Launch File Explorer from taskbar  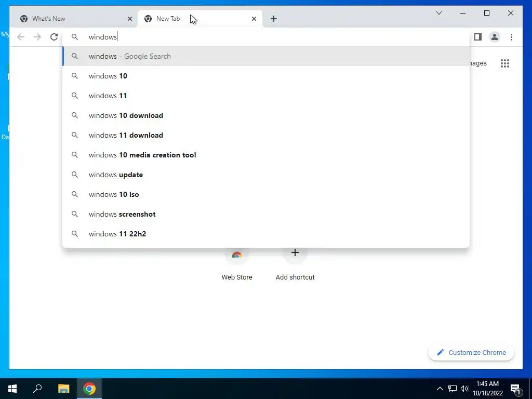click(x=63, y=389)
